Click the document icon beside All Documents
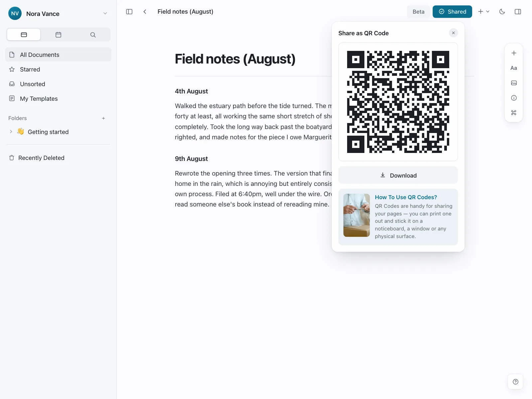This screenshot has height=399, width=532. pos(12,55)
